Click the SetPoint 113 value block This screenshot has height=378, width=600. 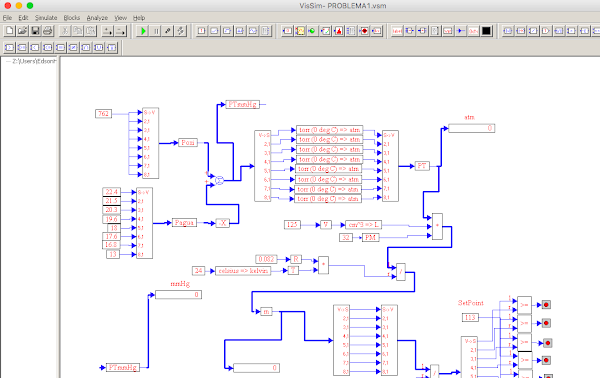click(470, 318)
